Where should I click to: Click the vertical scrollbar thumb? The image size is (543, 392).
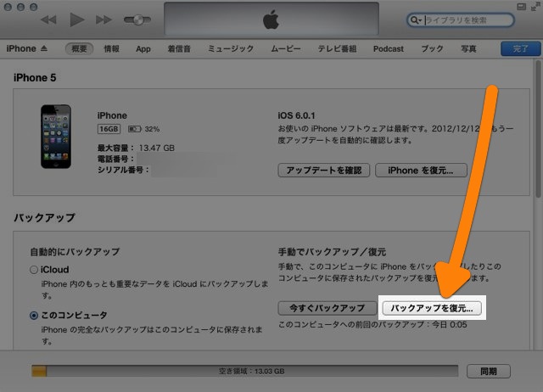tap(538, 128)
